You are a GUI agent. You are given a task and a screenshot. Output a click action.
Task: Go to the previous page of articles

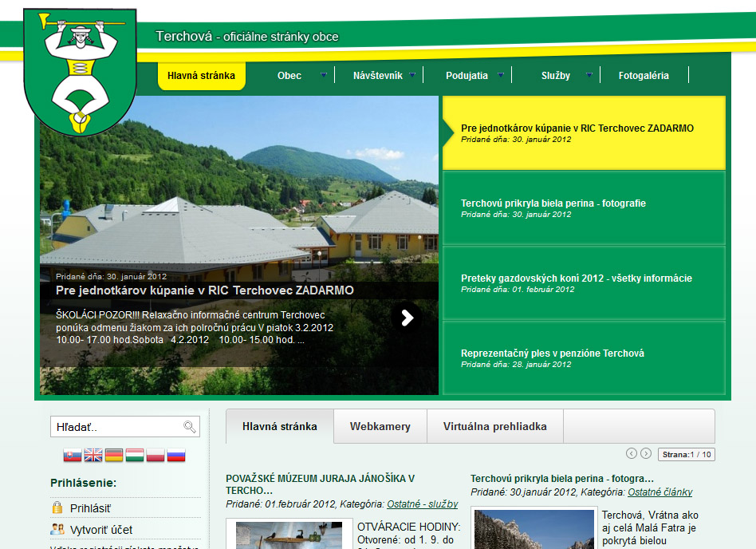(632, 453)
